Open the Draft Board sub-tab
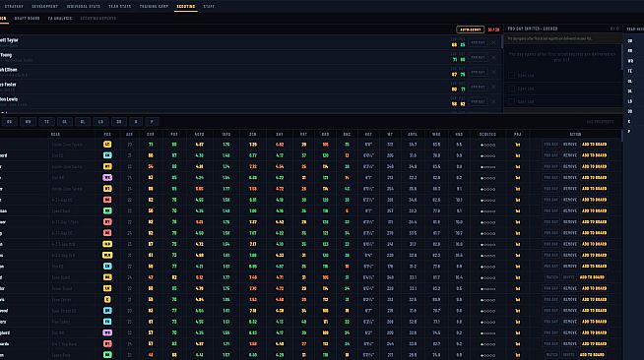 (28, 19)
